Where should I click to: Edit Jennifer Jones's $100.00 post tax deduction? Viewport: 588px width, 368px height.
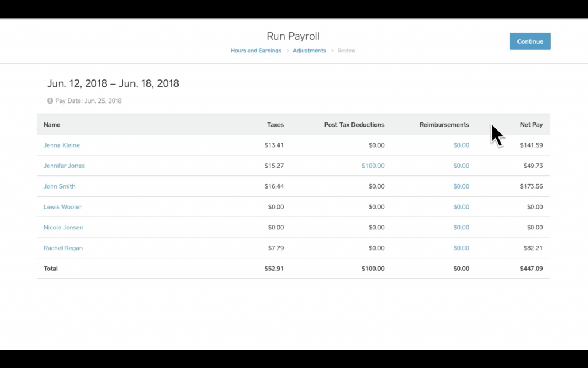tap(373, 166)
